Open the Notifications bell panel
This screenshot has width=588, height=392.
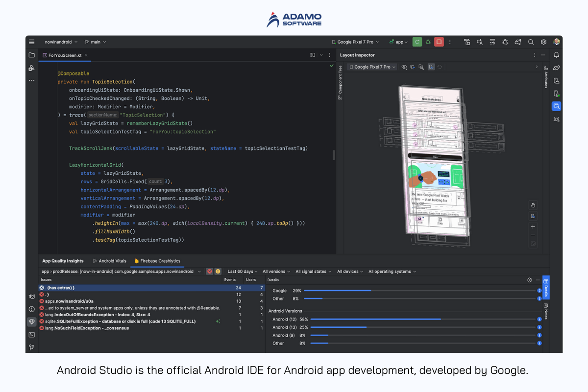coord(556,55)
